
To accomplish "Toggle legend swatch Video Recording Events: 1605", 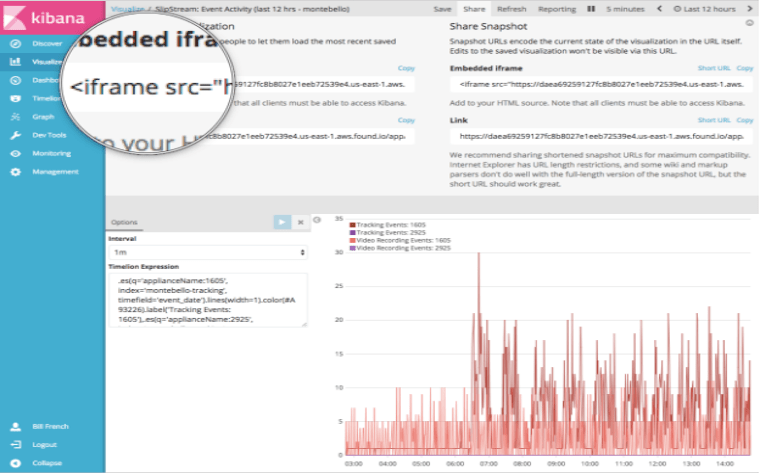I will click(353, 240).
